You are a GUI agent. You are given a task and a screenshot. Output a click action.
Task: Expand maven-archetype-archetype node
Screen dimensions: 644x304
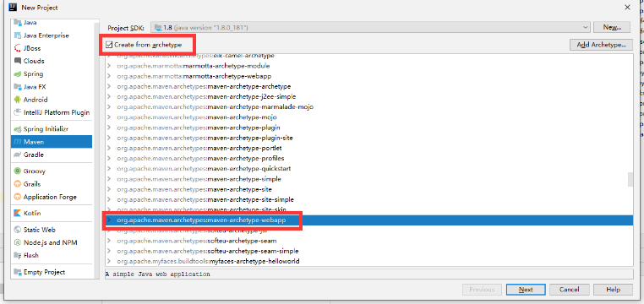coord(109,86)
